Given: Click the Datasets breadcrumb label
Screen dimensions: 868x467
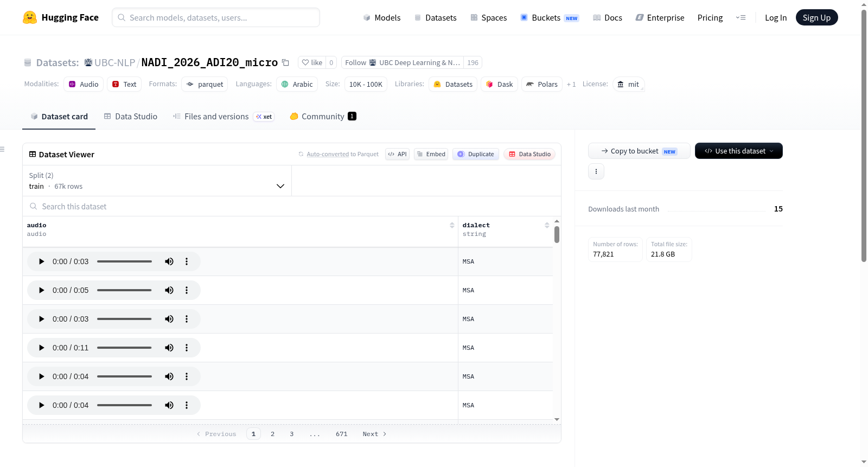Looking at the screenshot, I should click(x=57, y=62).
